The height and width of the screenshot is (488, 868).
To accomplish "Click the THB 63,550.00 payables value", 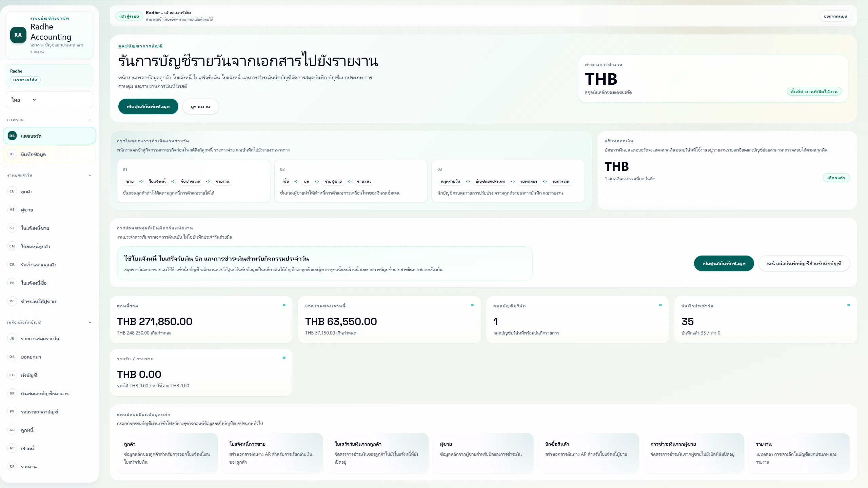I will [341, 321].
